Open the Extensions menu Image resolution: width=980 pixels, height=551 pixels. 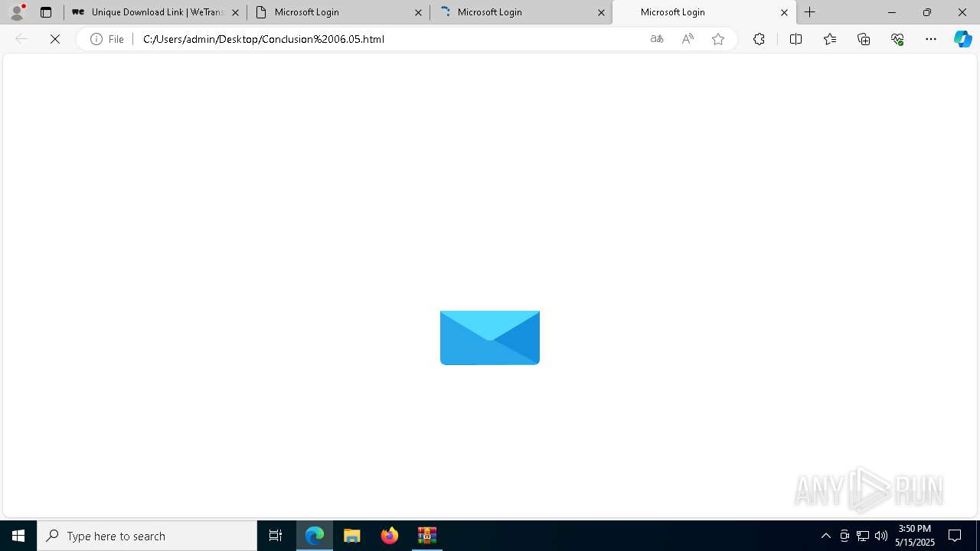point(759,39)
